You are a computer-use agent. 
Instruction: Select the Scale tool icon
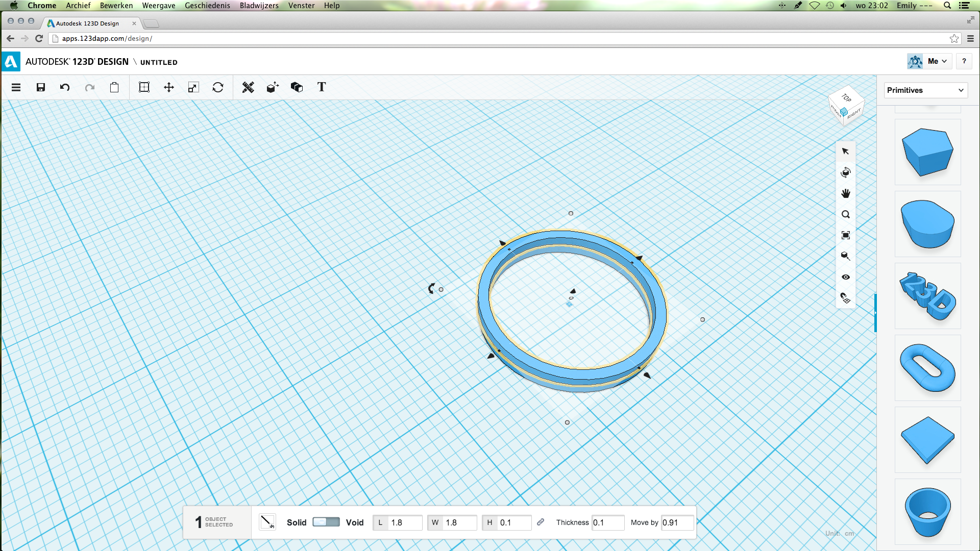[x=193, y=87]
